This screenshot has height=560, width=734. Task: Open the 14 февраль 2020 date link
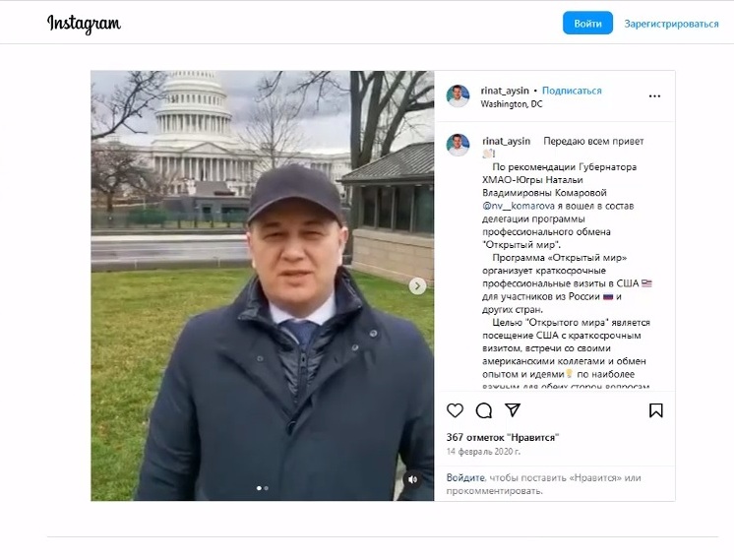point(483,452)
